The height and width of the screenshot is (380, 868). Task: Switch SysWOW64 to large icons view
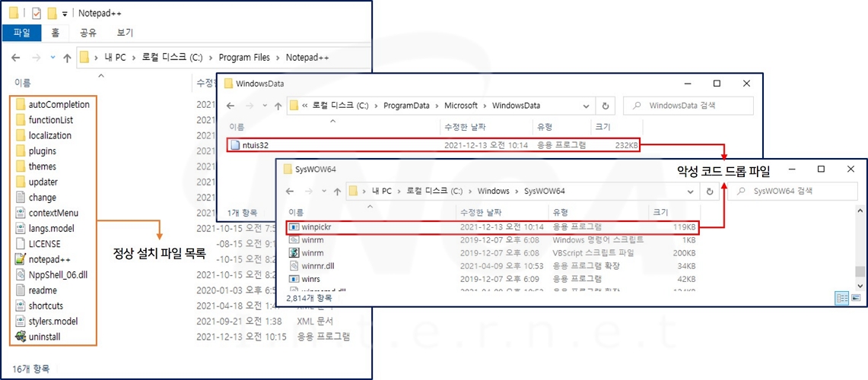tap(856, 298)
